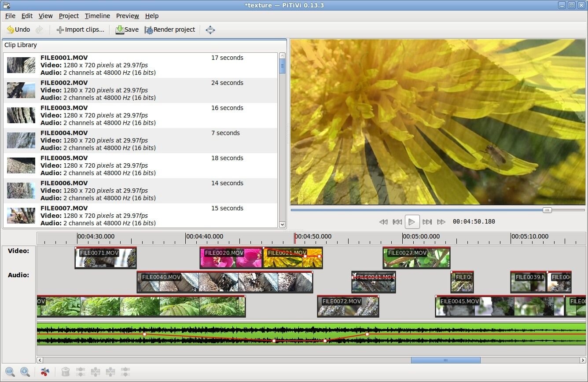Screen dimensions: 588x382
Task: Click the Import clips button
Action: [81, 29]
